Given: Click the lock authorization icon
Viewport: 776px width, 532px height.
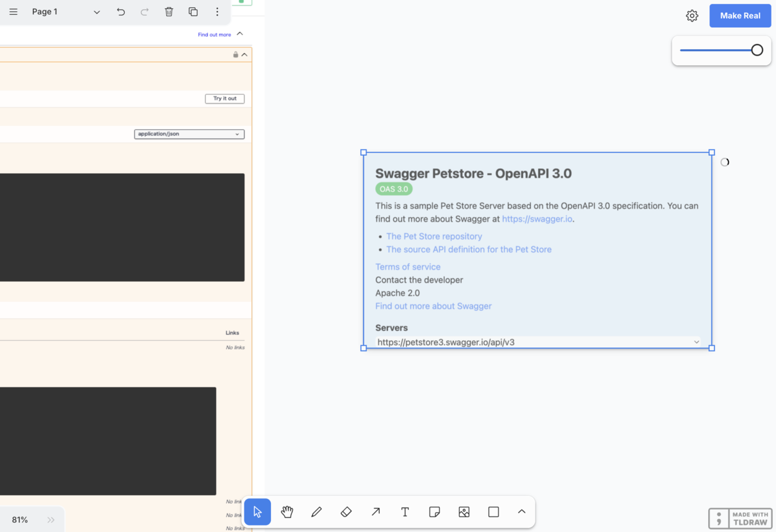Looking at the screenshot, I should [235, 55].
